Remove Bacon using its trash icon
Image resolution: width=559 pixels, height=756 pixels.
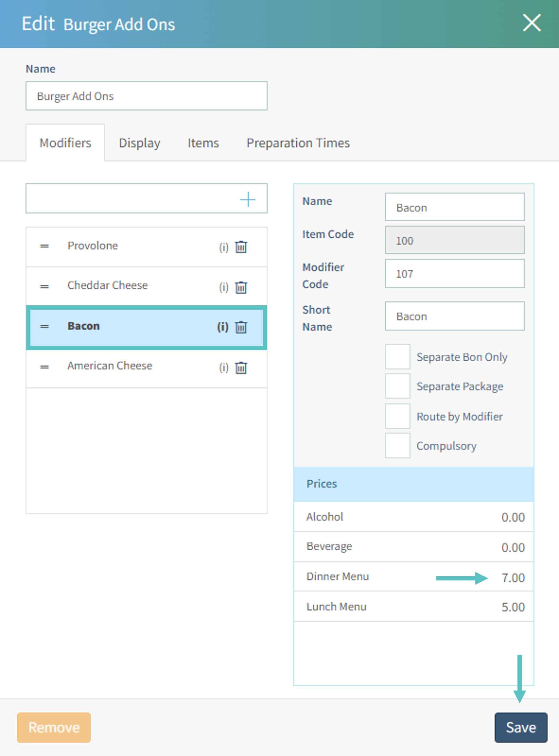point(241,327)
